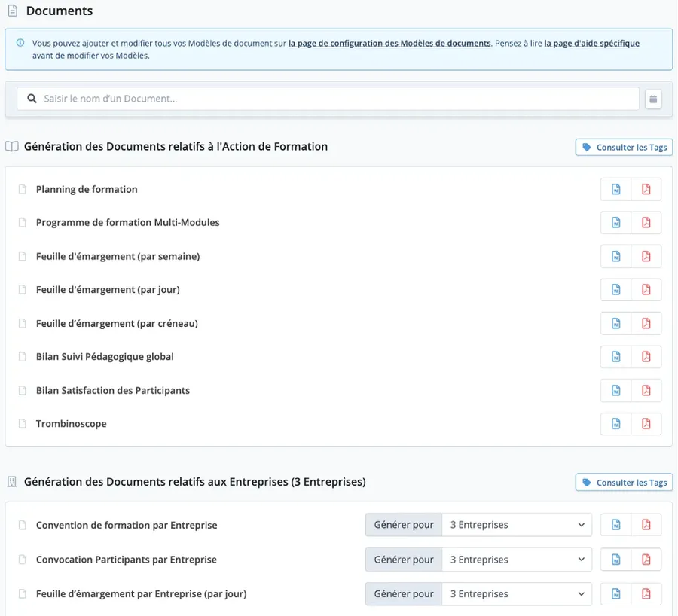The width and height of the screenshot is (678, 616).
Task: Open Consulter les Tags for Action de Formation
Action: (624, 148)
